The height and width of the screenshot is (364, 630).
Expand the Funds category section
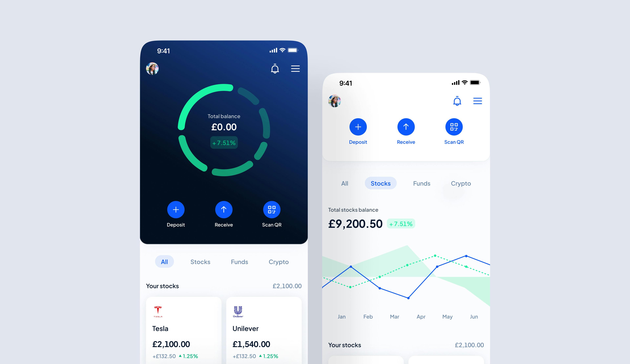[421, 183]
